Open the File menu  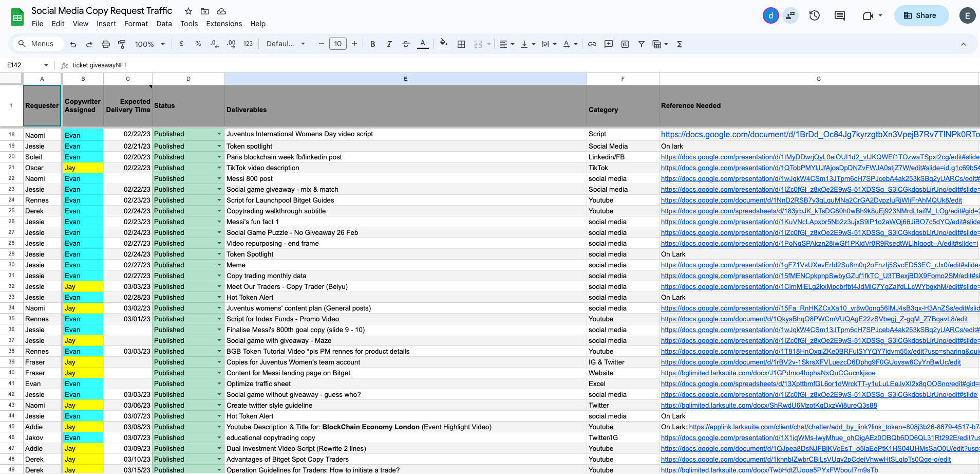[37, 24]
